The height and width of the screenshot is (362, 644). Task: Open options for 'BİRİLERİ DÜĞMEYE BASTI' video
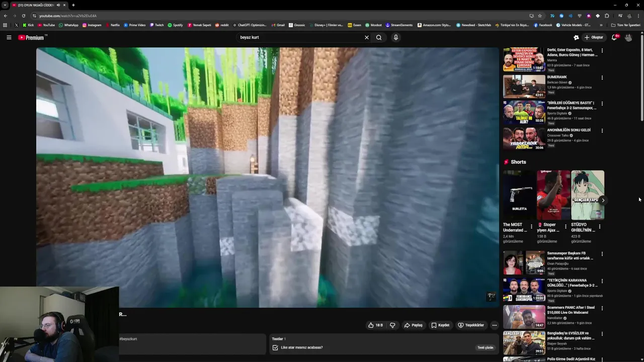click(x=602, y=104)
